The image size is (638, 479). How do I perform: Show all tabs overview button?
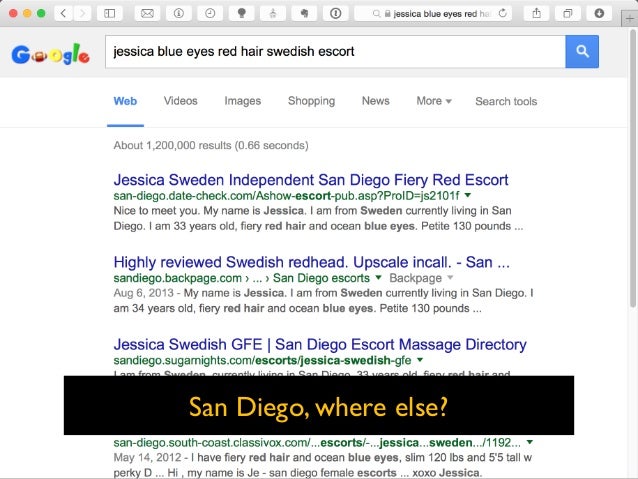568,13
